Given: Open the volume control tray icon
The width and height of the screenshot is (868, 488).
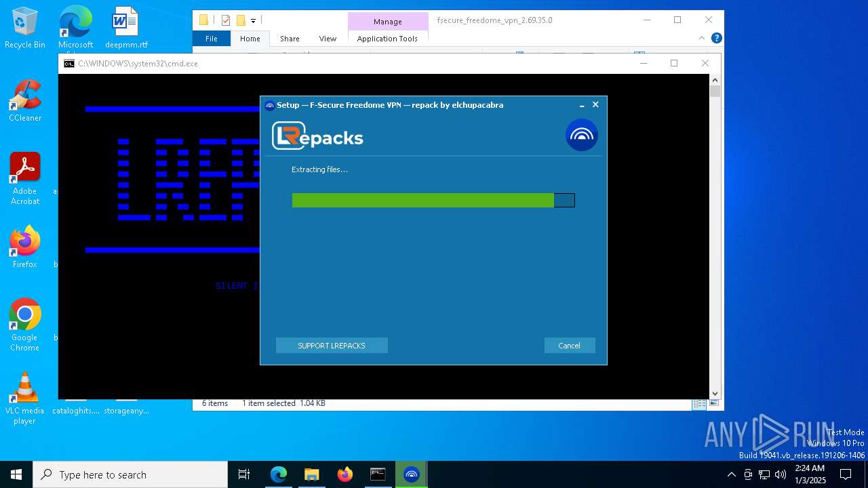Looking at the screenshot, I should point(781,474).
